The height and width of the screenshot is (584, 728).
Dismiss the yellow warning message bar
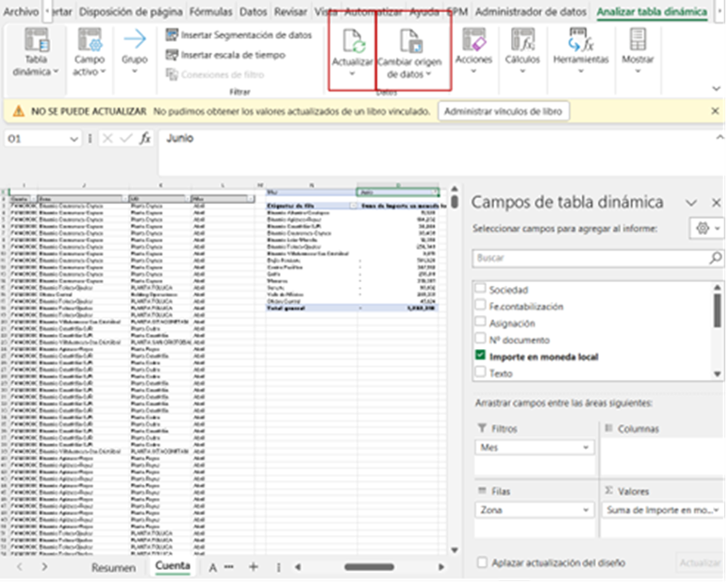point(714,111)
